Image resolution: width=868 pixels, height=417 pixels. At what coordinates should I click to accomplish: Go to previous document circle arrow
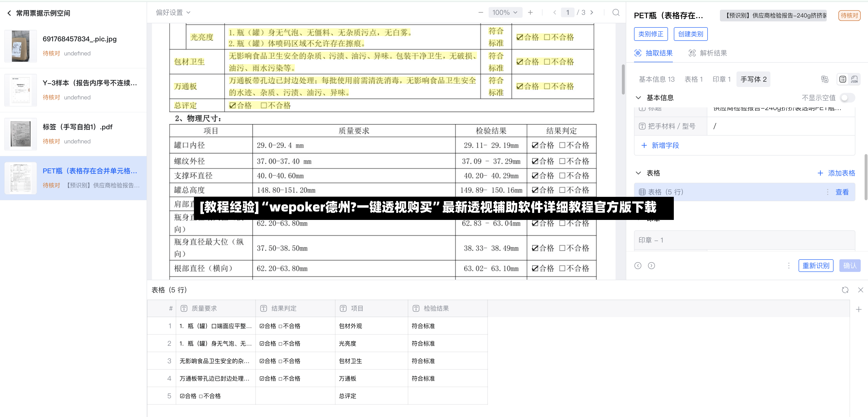(x=638, y=266)
